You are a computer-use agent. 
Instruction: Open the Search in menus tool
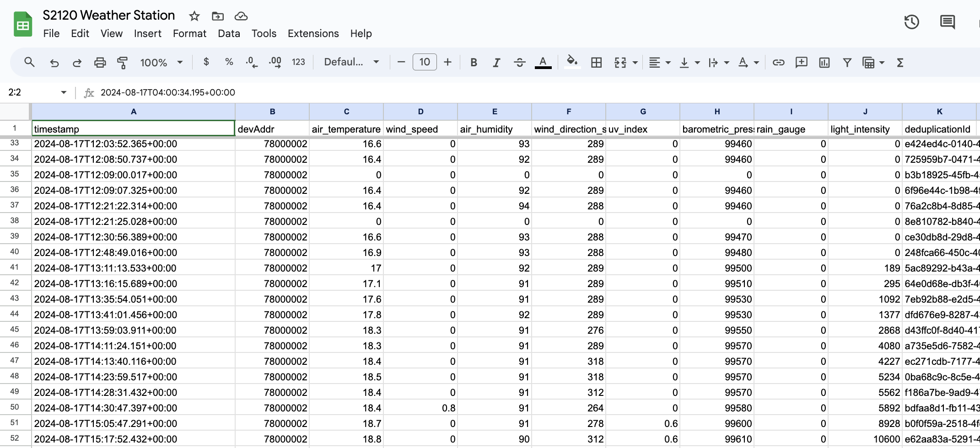tap(29, 62)
